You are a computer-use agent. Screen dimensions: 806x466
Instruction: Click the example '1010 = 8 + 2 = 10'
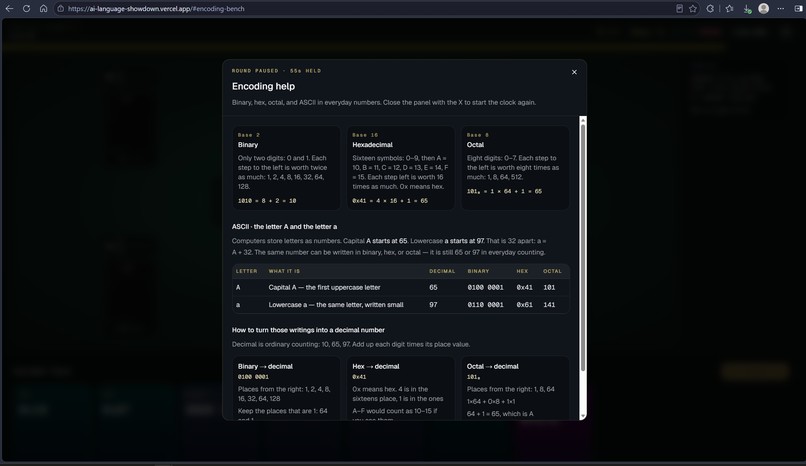click(267, 201)
